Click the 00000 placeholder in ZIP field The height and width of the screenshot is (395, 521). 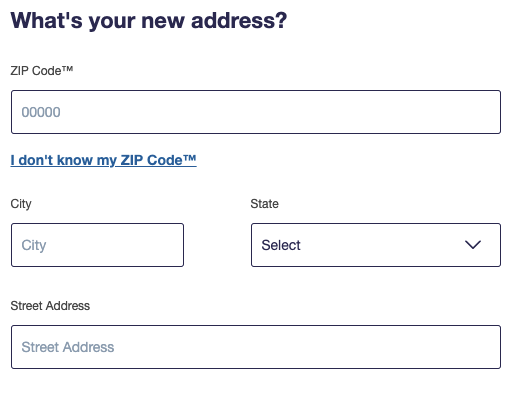pos(41,112)
